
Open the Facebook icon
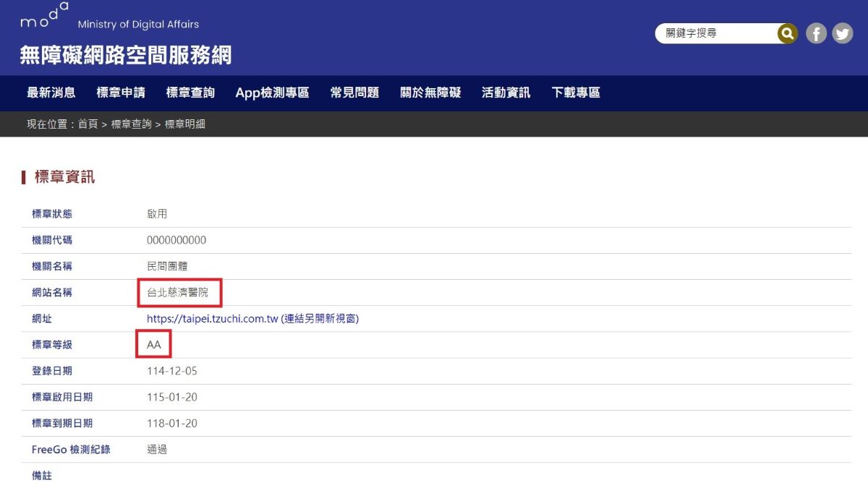(x=816, y=33)
